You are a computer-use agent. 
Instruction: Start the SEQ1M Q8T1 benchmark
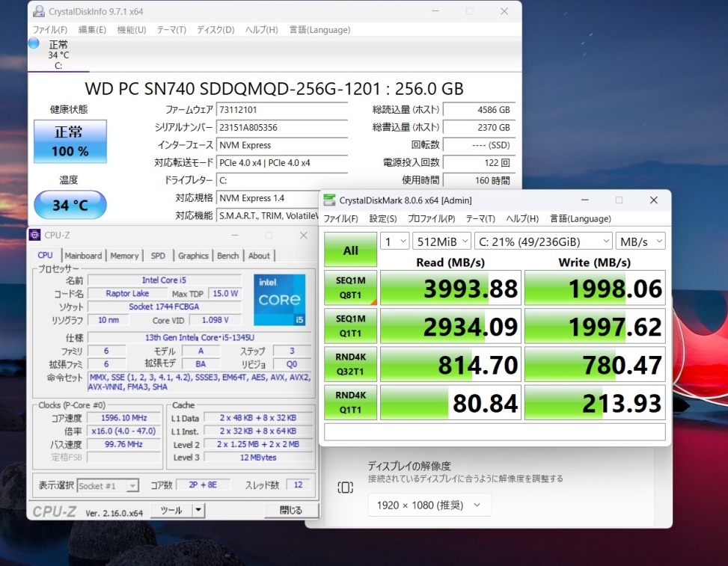point(351,288)
